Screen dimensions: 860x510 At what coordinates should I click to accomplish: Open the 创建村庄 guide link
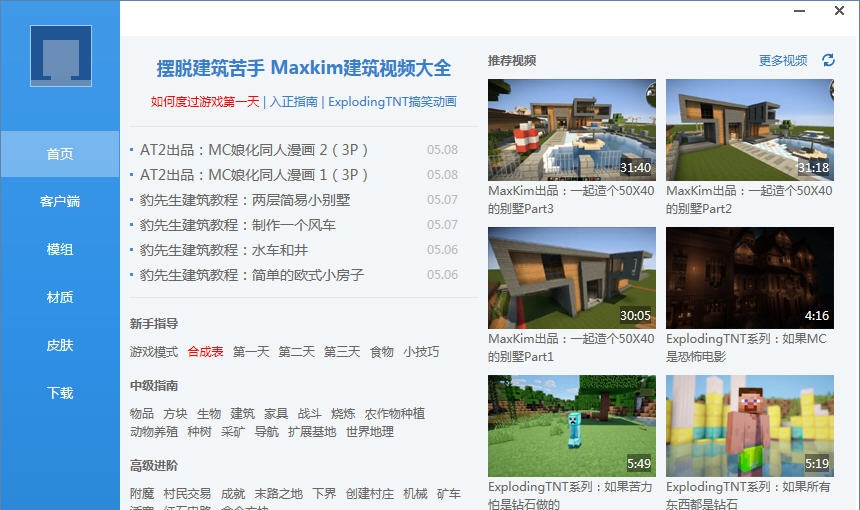pyautogui.click(x=370, y=494)
